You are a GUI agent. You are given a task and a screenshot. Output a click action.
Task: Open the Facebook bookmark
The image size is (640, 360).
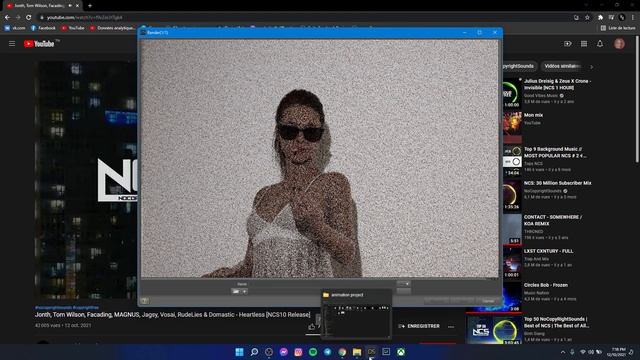pyautogui.click(x=43, y=28)
